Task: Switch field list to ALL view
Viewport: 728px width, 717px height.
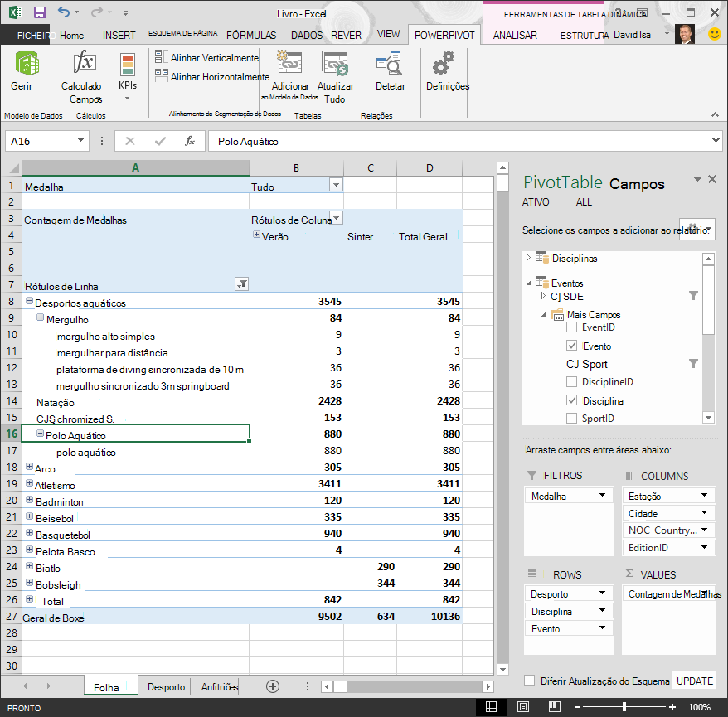Action: tap(584, 202)
